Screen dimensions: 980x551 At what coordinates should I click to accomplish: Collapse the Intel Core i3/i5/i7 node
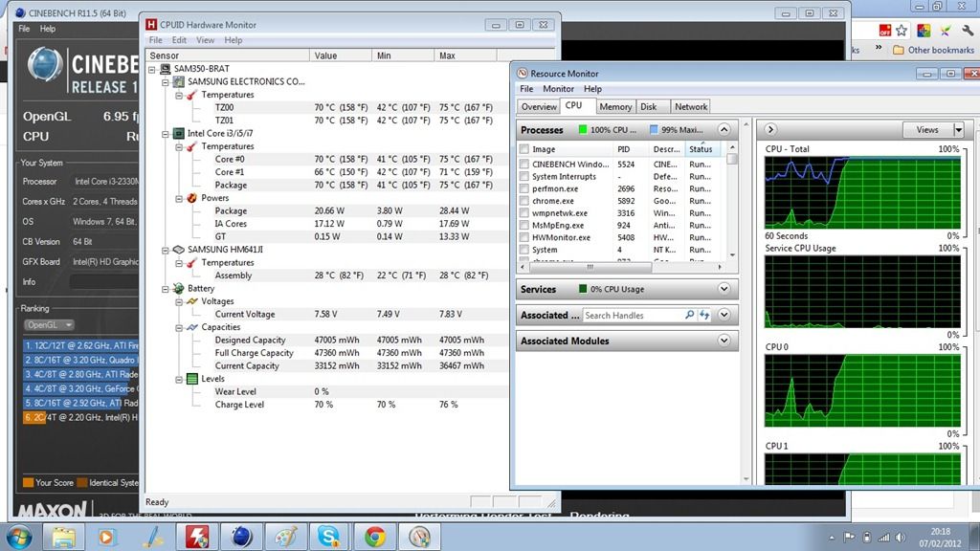click(165, 134)
